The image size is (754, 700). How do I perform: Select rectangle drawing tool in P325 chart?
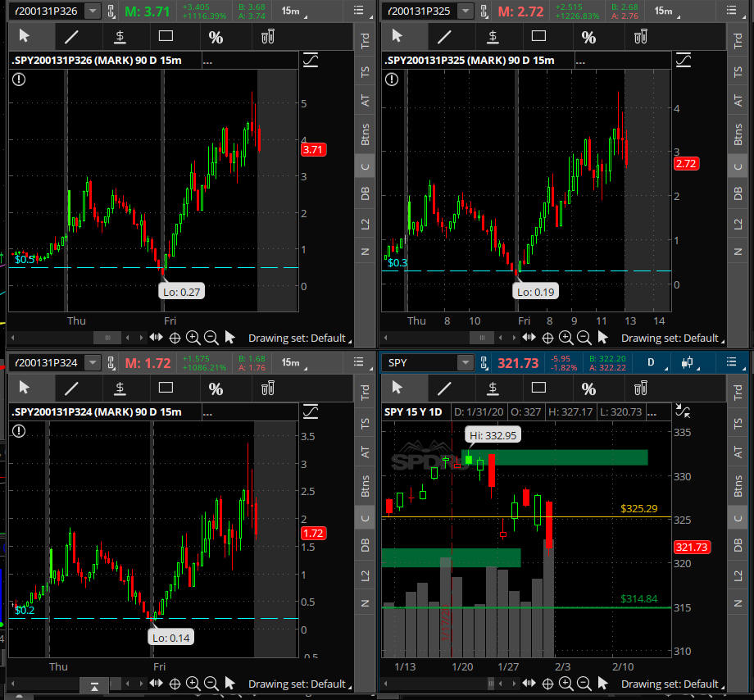[538, 37]
